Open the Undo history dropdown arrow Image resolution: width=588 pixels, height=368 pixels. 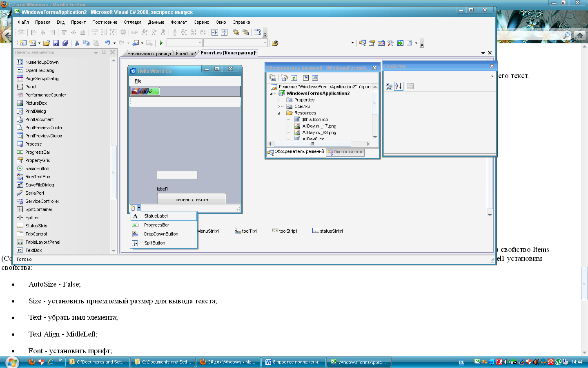click(114, 43)
